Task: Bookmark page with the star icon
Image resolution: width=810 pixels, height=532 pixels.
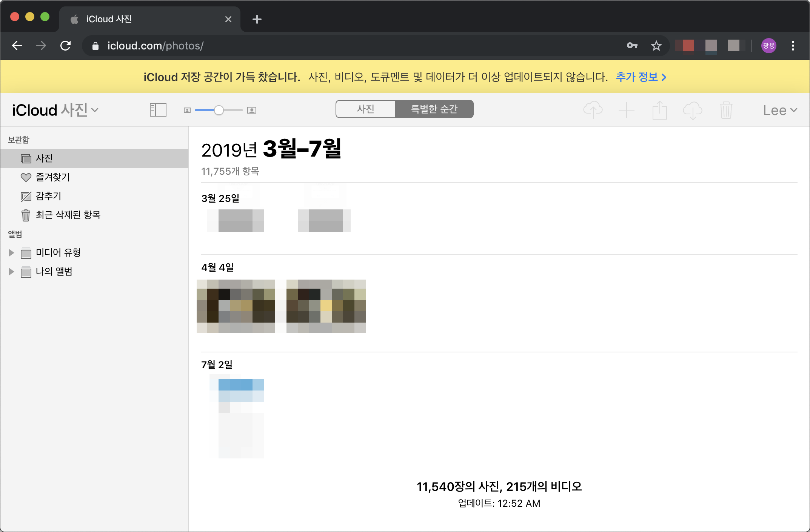Action: [656, 46]
